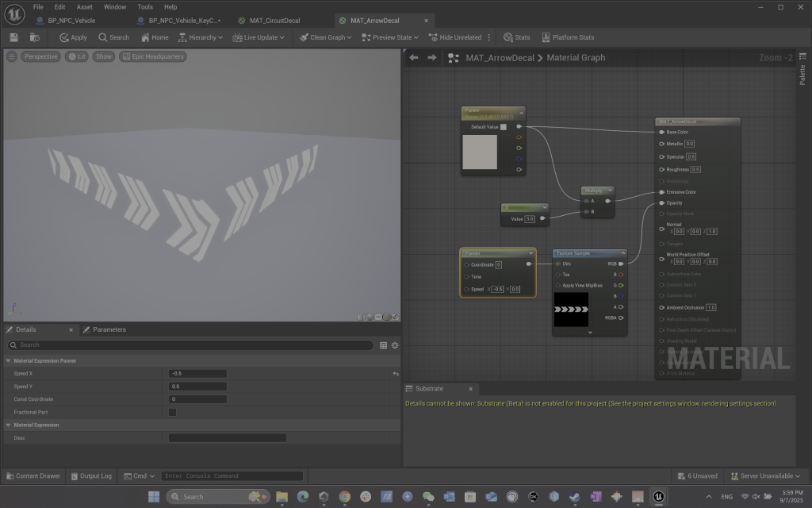Open the Asset menu
Screen dimensions: 812x508
point(84,6)
